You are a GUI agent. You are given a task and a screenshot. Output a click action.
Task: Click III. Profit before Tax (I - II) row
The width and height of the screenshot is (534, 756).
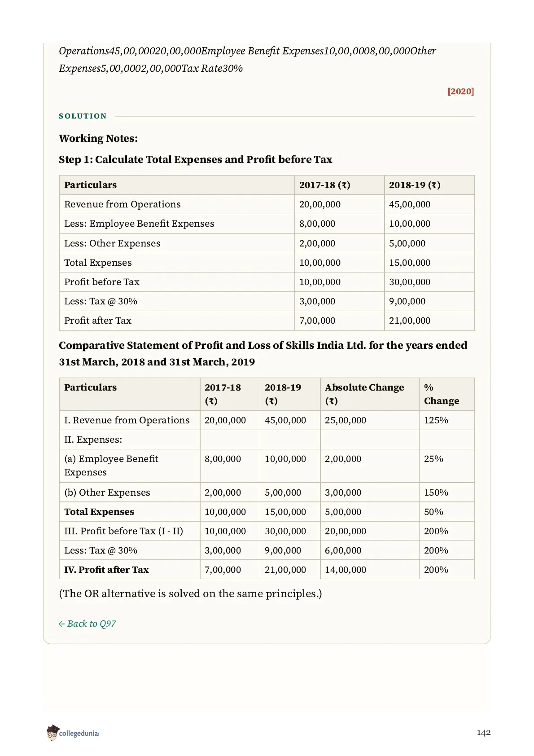(267, 531)
